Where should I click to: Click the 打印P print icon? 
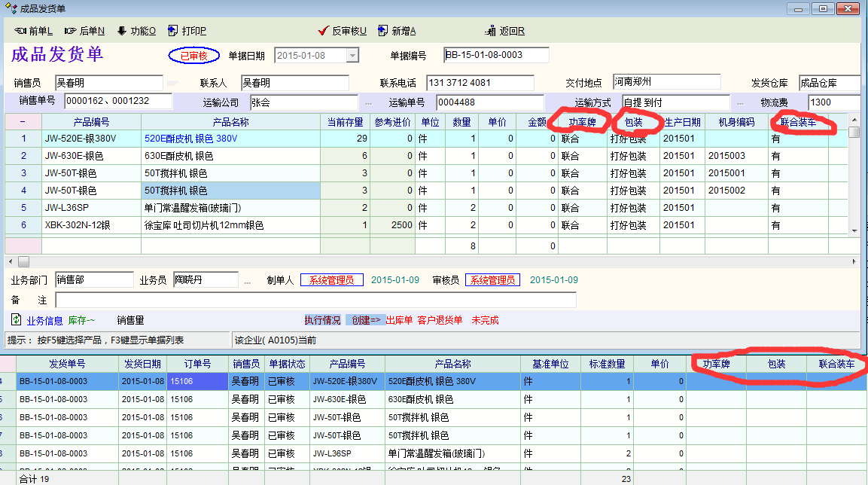[x=172, y=31]
